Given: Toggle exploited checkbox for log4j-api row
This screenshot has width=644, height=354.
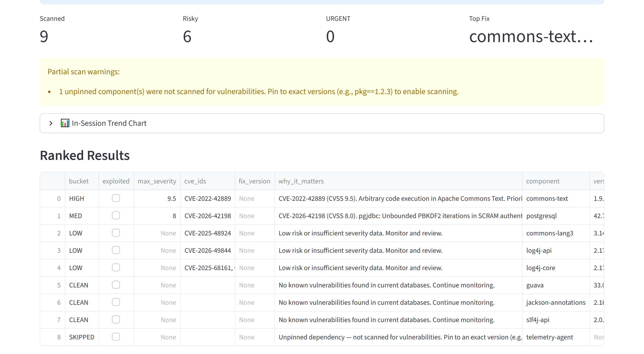Looking at the screenshot, I should (x=116, y=250).
